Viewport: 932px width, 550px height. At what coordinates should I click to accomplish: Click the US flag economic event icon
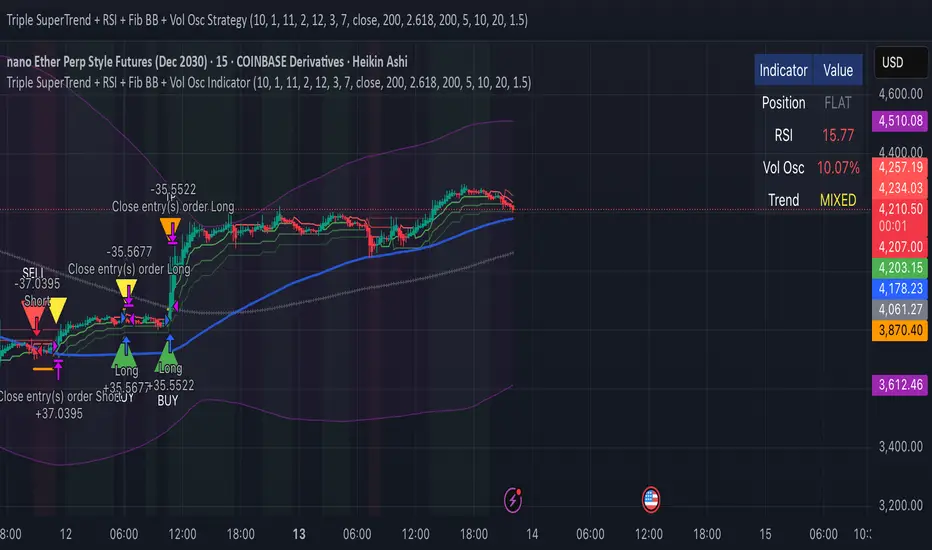651,499
